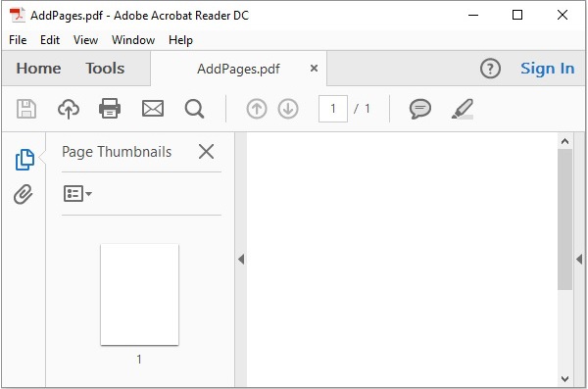Select the page 1 thumbnail
This screenshot has width=588, height=389.
[x=139, y=295]
